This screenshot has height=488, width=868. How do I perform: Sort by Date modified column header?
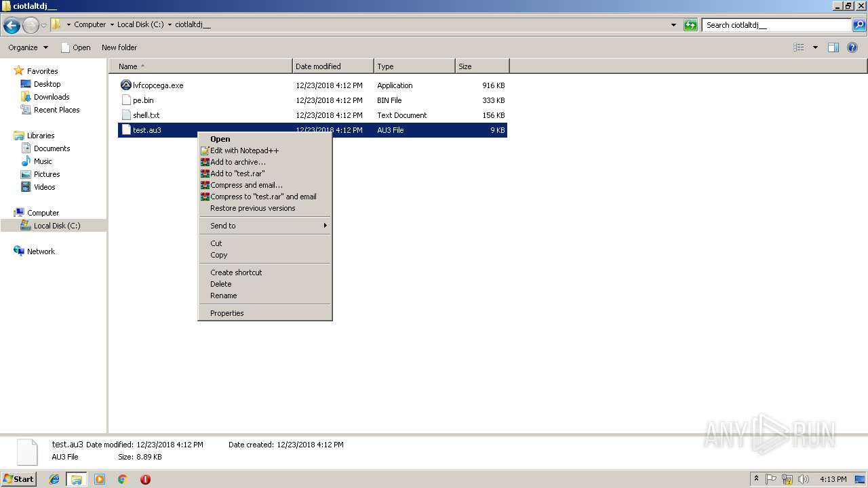click(333, 66)
